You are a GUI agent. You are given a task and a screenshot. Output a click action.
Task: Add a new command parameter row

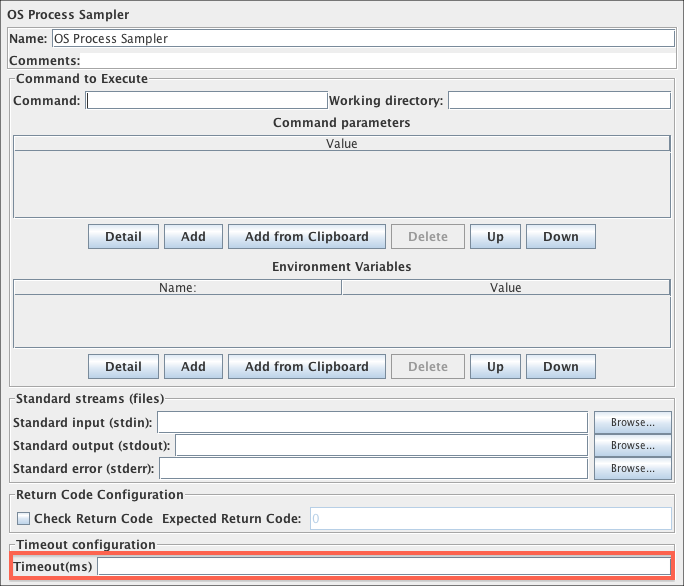(193, 237)
